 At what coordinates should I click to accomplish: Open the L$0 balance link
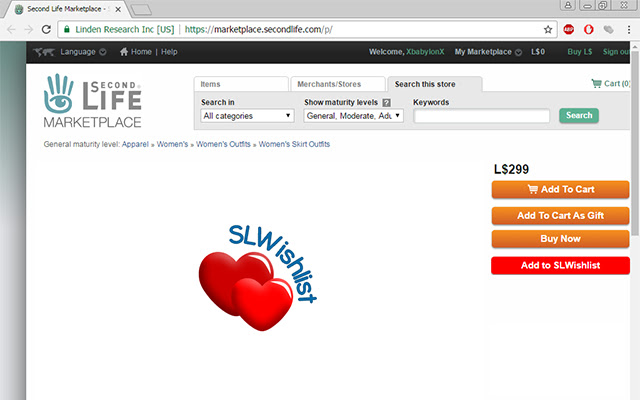[538, 52]
